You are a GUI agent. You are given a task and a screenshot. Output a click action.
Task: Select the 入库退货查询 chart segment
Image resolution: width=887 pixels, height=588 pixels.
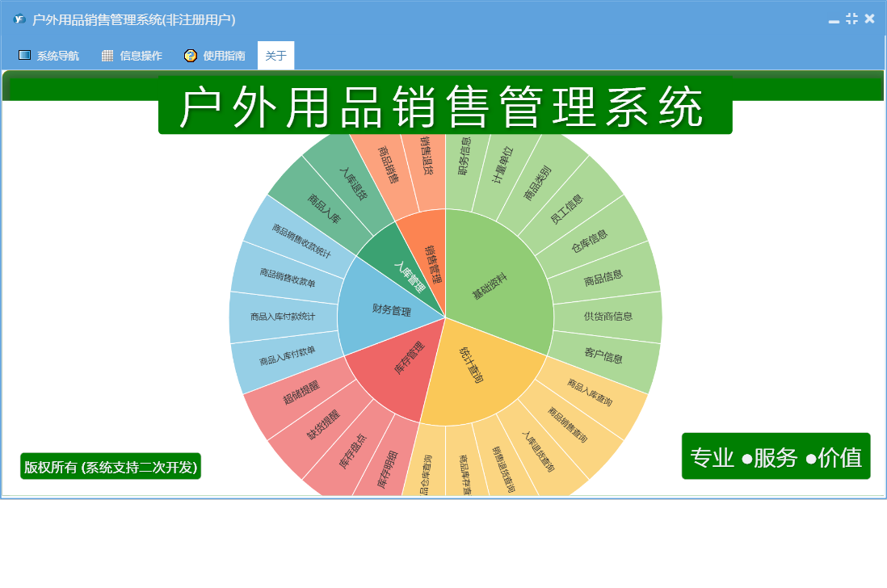pyautogui.click(x=537, y=451)
